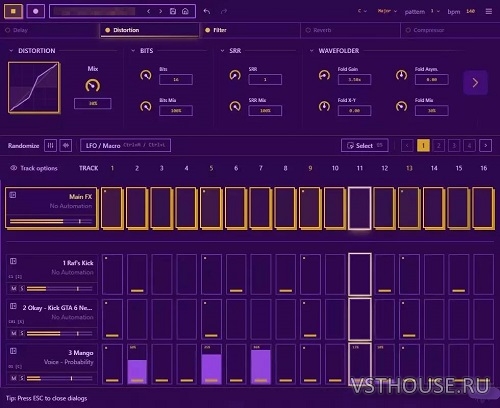Collapse the SRR section chevron
Screen dimensions: 500x408
tap(222, 51)
